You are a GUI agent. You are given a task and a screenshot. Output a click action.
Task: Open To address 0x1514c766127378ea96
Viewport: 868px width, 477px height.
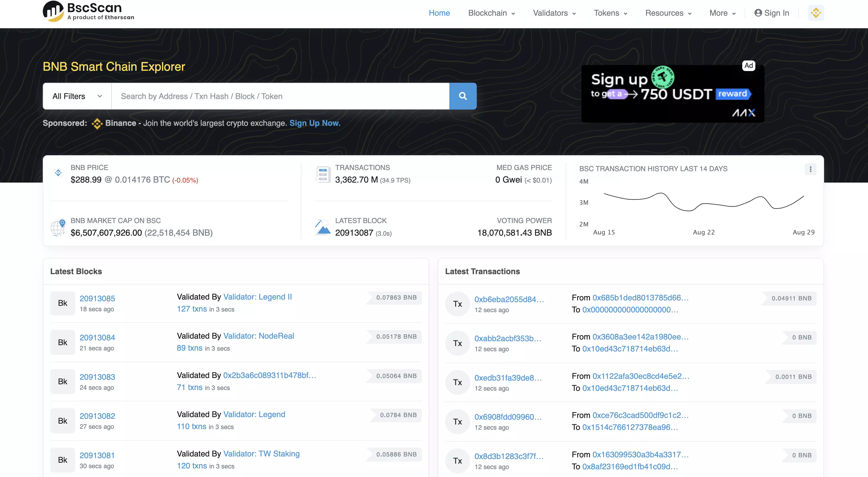coord(630,427)
